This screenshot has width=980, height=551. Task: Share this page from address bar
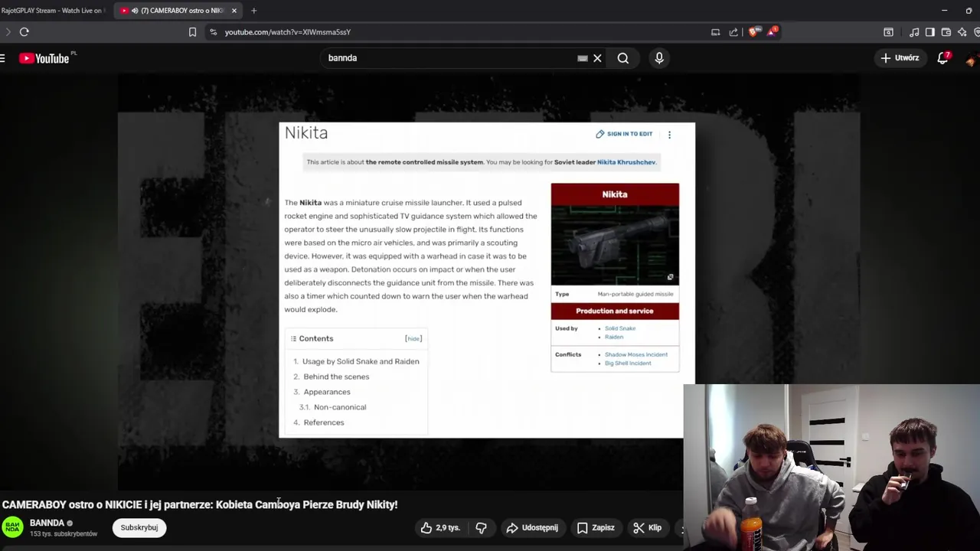pos(733,32)
